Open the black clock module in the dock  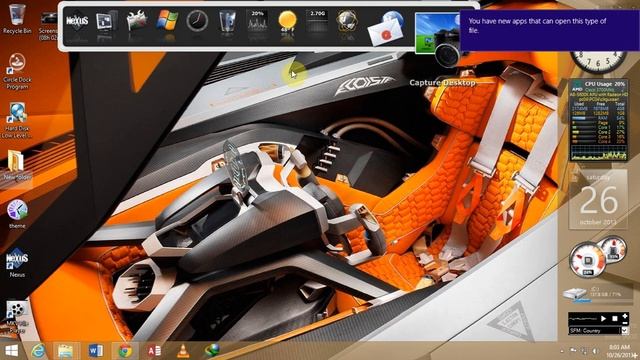pyautogui.click(x=197, y=20)
